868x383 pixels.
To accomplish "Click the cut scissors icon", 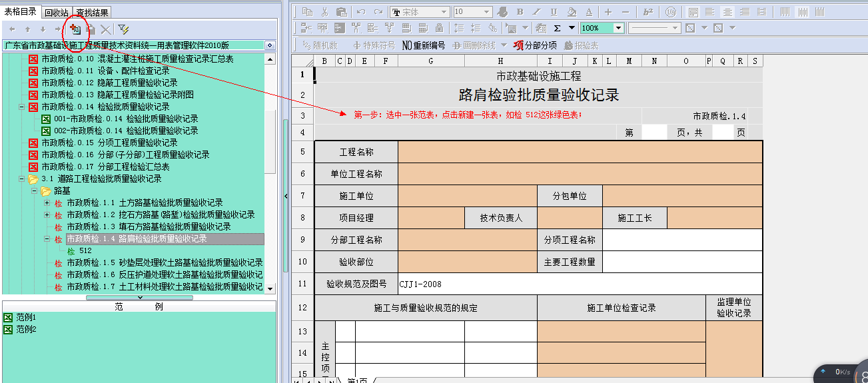I will pyautogui.click(x=324, y=12).
